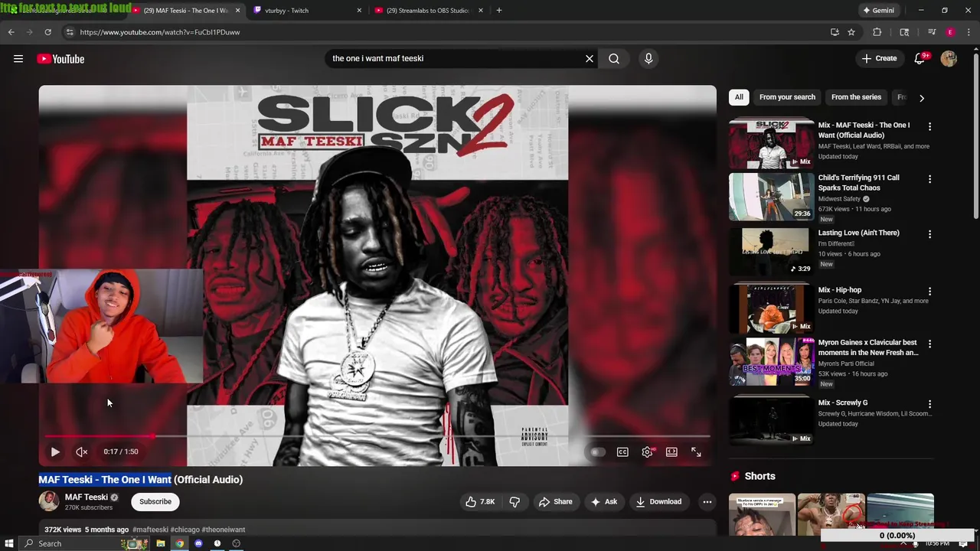Open options for Mix - Hip-hop
Image resolution: width=980 pixels, height=551 pixels.
[929, 292]
